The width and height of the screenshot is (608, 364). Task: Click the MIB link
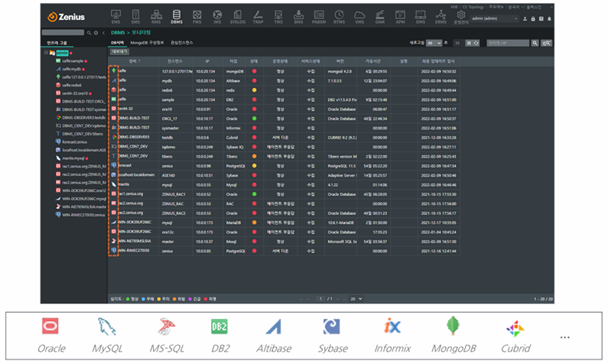coord(454,7)
